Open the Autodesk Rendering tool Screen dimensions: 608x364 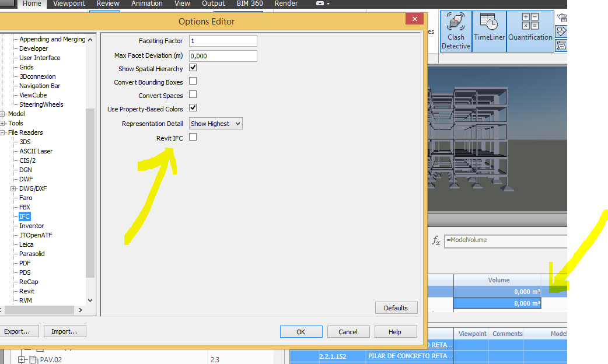pyautogui.click(x=562, y=17)
